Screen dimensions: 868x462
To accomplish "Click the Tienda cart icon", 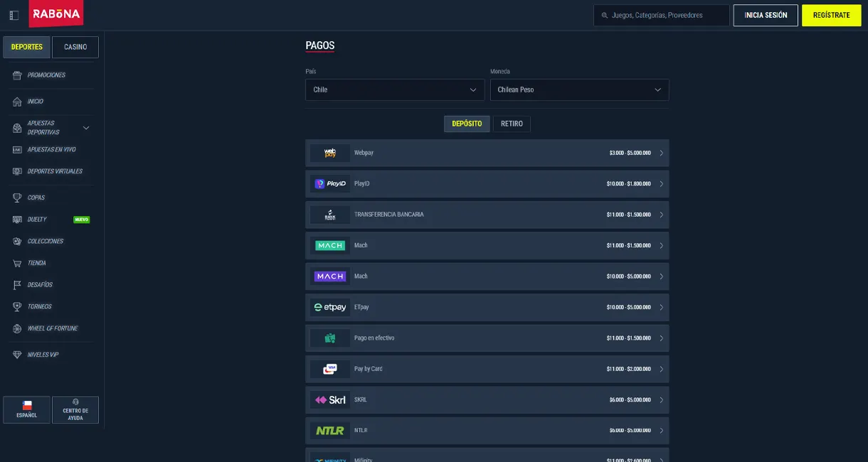I will point(17,263).
